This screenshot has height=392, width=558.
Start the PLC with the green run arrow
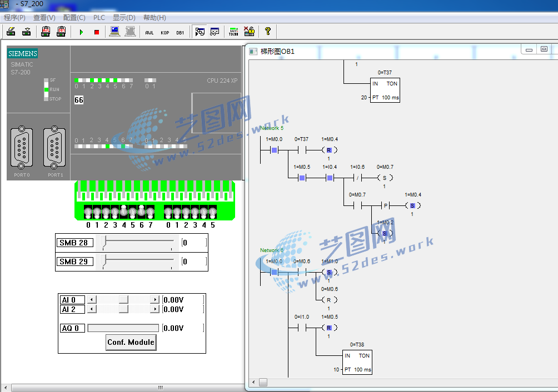click(x=81, y=32)
